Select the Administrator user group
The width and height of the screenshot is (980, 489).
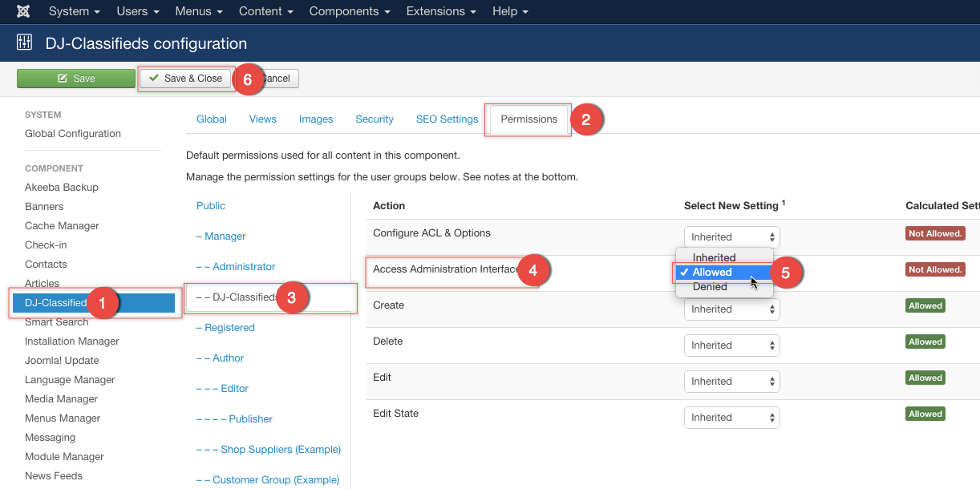[236, 267]
